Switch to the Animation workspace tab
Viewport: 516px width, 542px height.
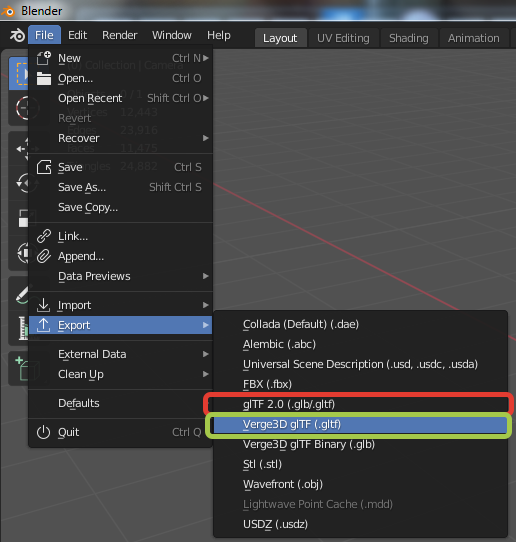473,38
